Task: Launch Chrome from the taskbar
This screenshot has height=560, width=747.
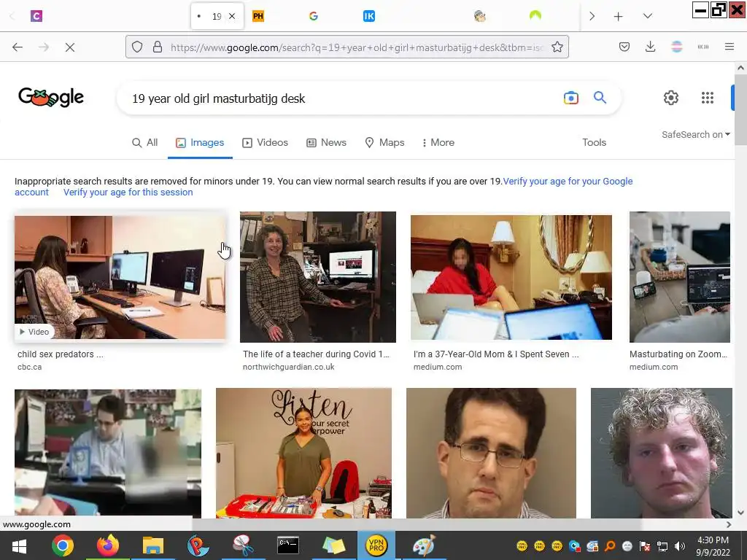Action: [x=63, y=545]
